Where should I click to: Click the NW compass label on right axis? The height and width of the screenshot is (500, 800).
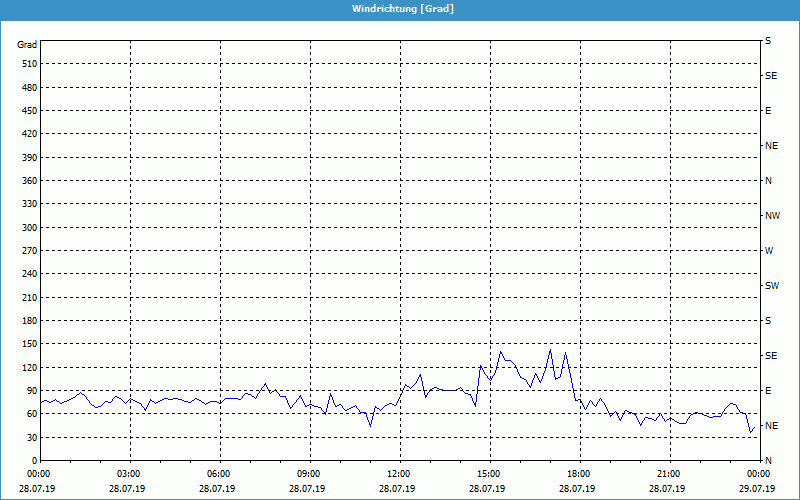click(772, 216)
